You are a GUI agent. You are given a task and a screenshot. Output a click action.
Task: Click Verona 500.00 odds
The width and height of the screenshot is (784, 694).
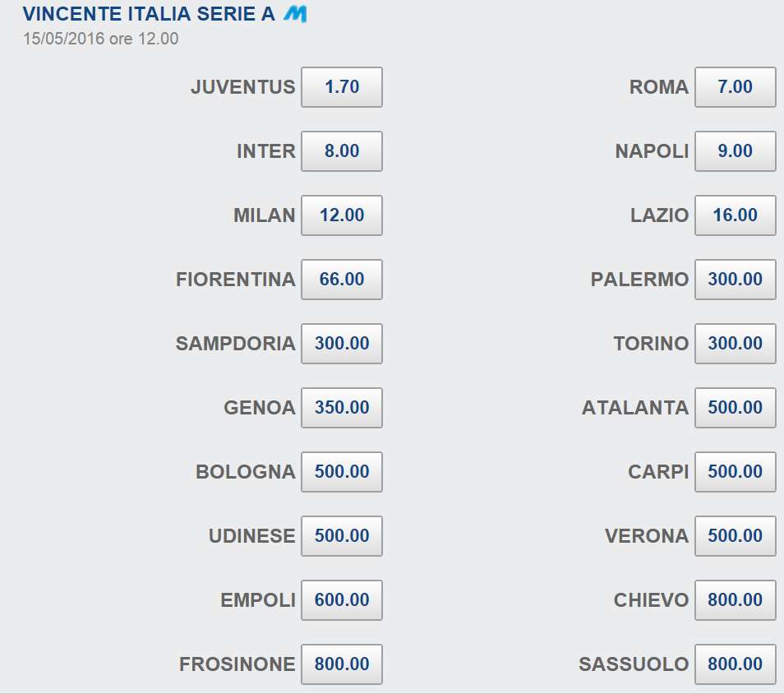click(735, 535)
